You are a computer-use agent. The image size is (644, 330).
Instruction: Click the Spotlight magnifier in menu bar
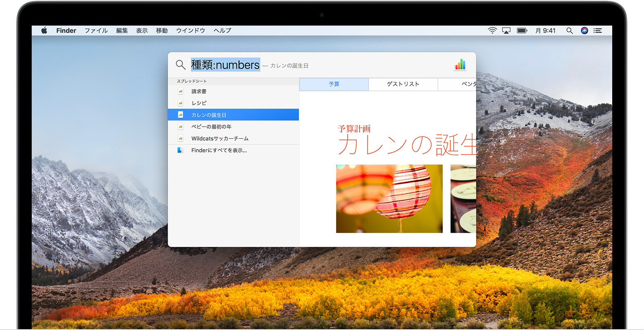pyautogui.click(x=569, y=31)
